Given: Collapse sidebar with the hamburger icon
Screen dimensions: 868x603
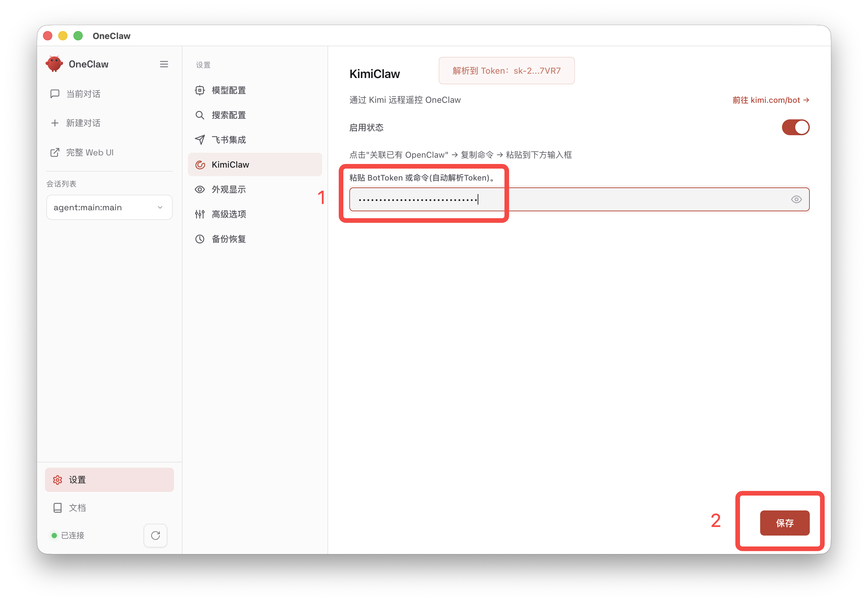Looking at the screenshot, I should (164, 64).
